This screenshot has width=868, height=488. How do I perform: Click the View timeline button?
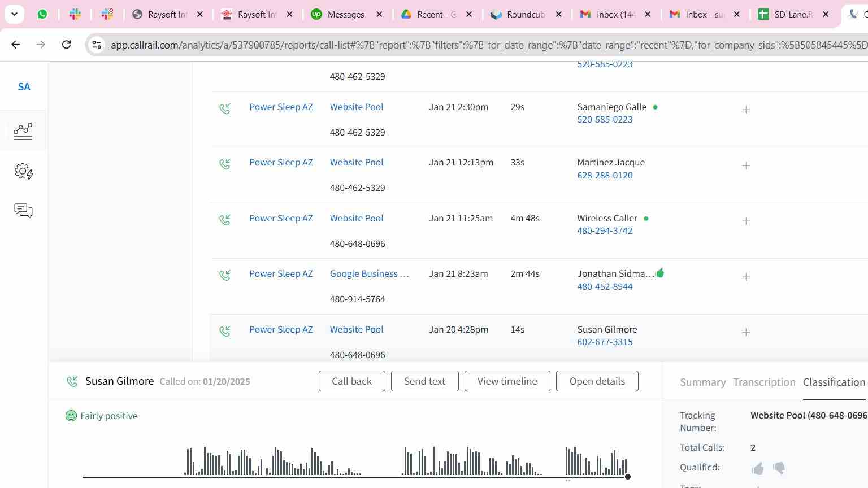pos(507,381)
